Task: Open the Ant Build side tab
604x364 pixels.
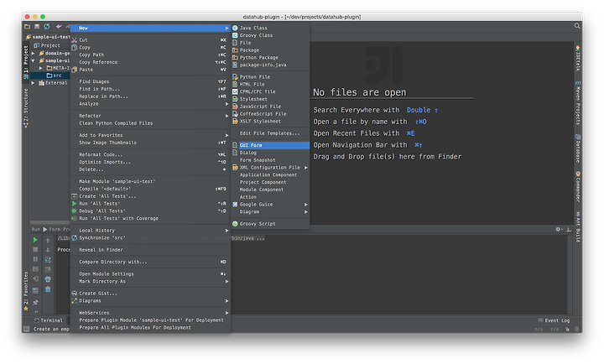Action: (578, 227)
